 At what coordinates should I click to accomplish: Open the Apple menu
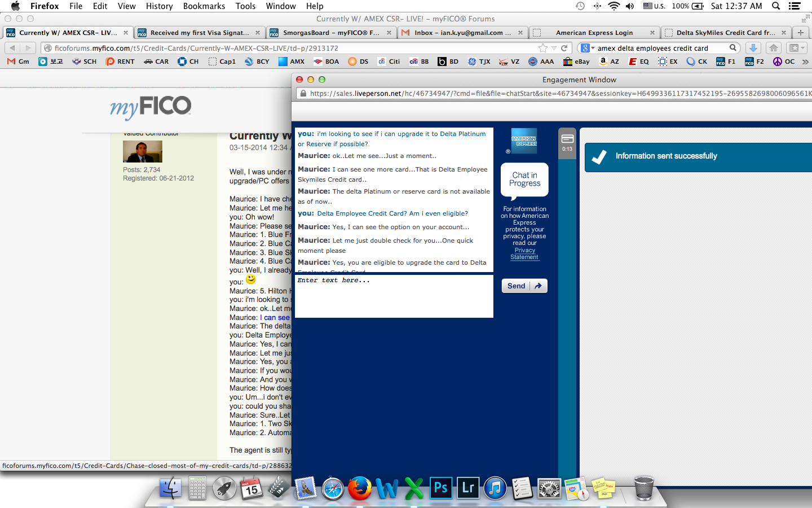(15, 6)
